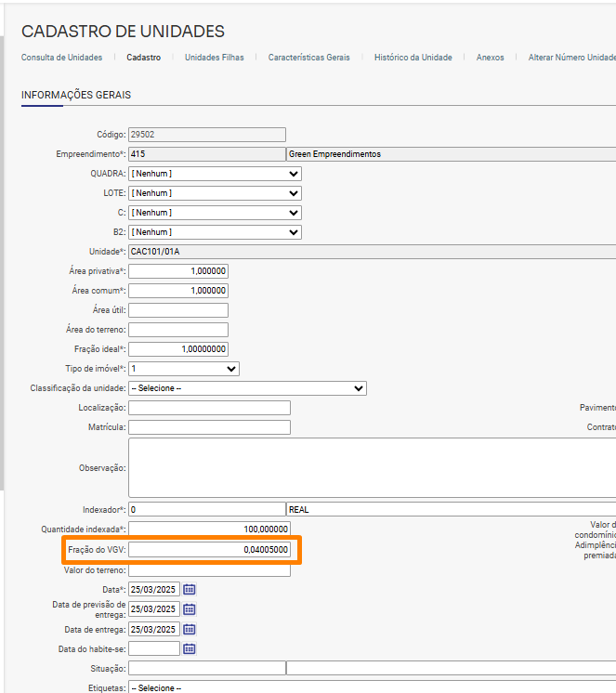Open Alterar Número Unidade tab

click(571, 58)
